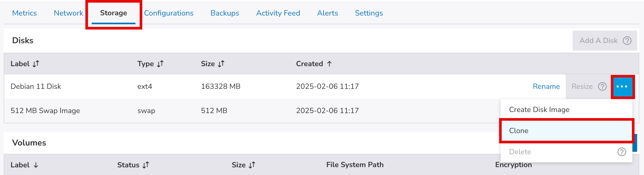Click the Resize help question icon
Screen dimensions: 644x175
[602, 86]
